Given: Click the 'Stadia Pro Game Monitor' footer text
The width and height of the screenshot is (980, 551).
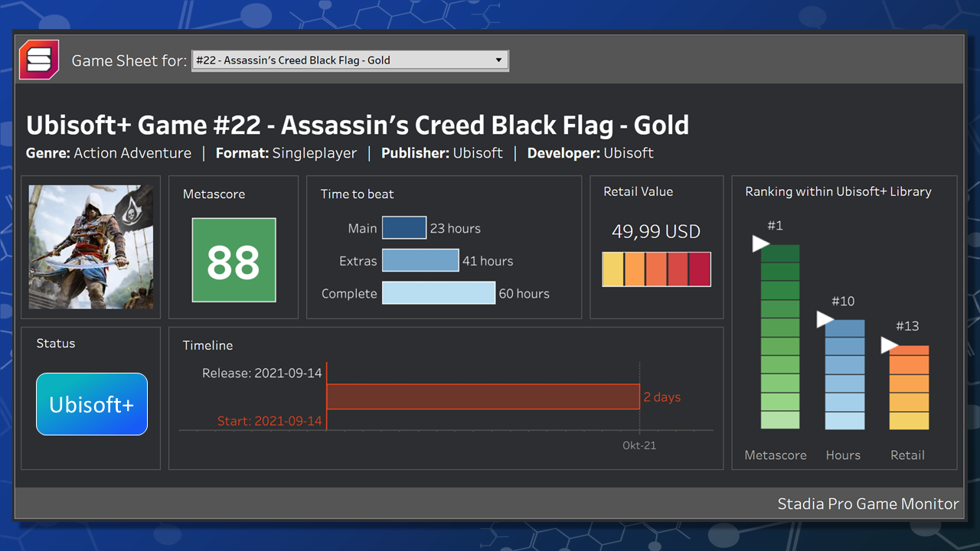Looking at the screenshot, I should tap(868, 504).
